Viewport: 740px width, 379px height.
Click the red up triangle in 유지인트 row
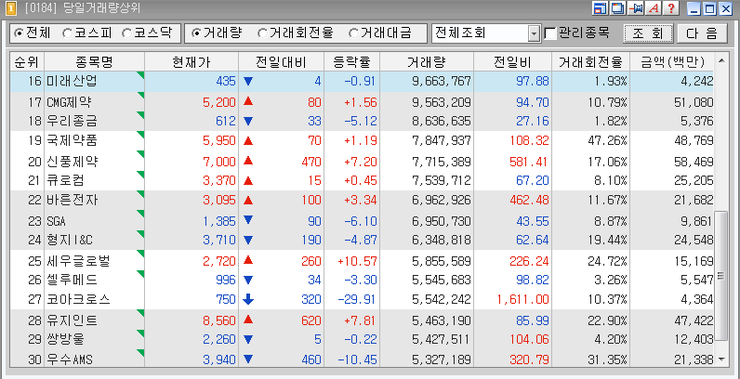coord(249,320)
